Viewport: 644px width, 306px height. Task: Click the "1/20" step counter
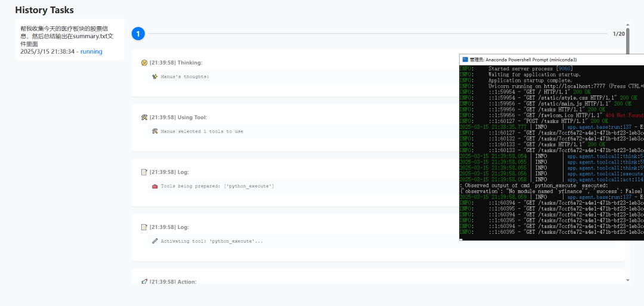click(618, 33)
